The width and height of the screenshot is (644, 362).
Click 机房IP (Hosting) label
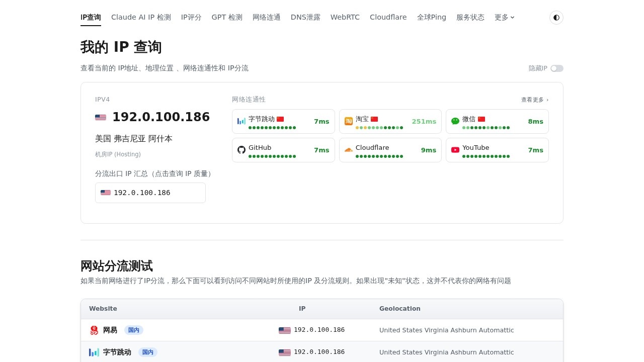coord(118,154)
